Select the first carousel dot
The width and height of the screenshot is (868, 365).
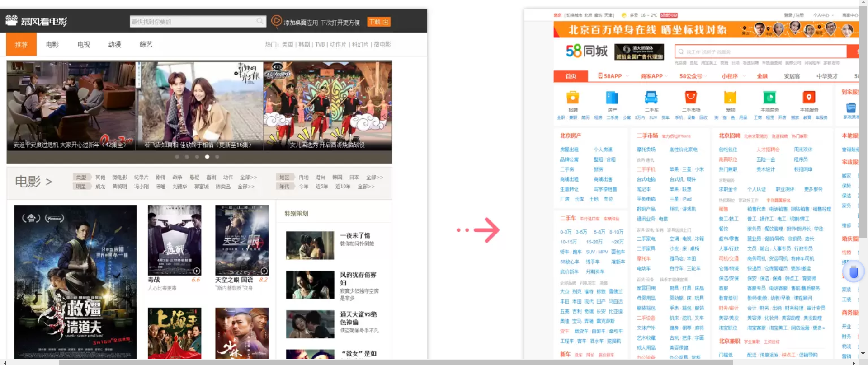coord(177,157)
